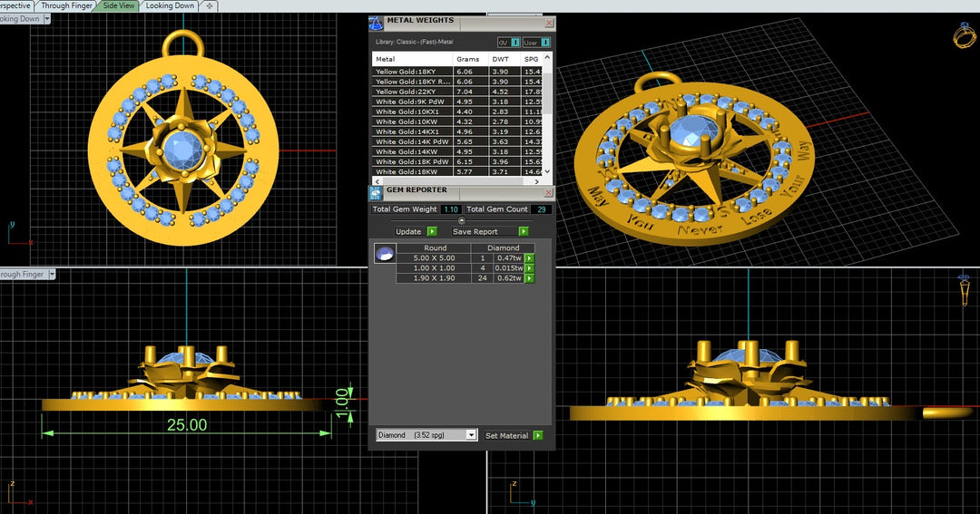This screenshot has width=980, height=514.
Task: Click green arrow on 1.00 X 1.00 row
Action: 529,268
